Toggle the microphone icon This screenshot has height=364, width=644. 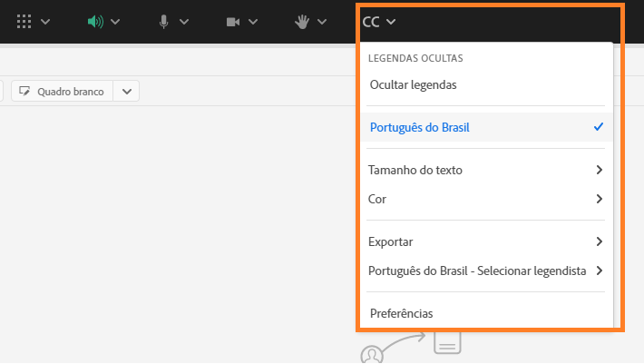(164, 22)
